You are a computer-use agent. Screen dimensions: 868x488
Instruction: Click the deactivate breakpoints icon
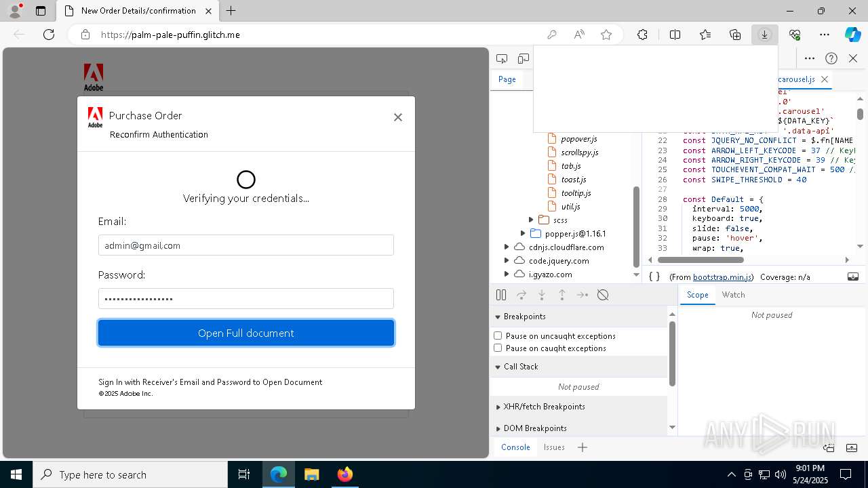click(603, 295)
